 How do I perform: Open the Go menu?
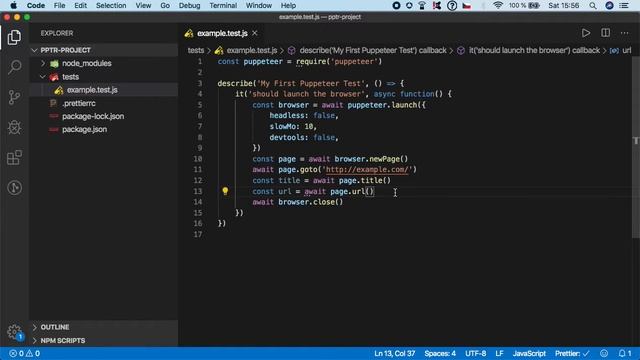[x=165, y=5]
